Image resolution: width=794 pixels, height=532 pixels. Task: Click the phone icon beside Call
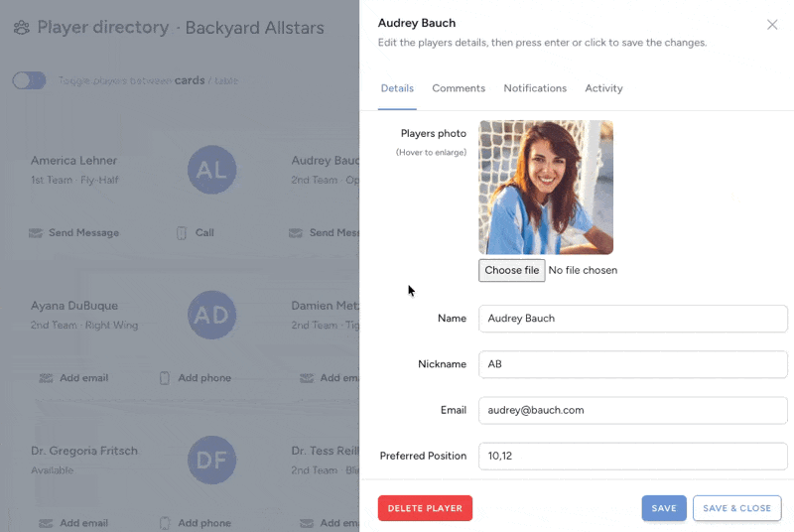[x=182, y=233]
